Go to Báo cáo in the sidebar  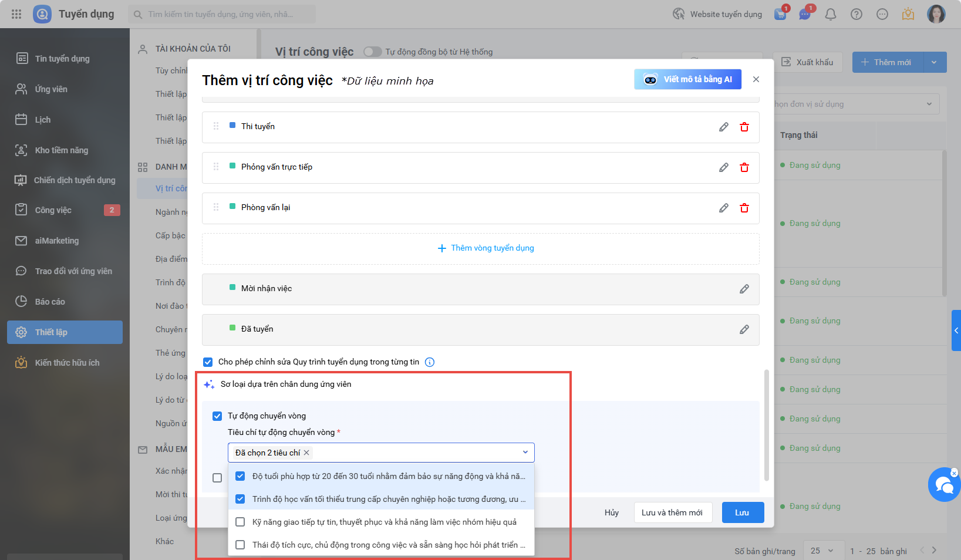pyautogui.click(x=50, y=302)
